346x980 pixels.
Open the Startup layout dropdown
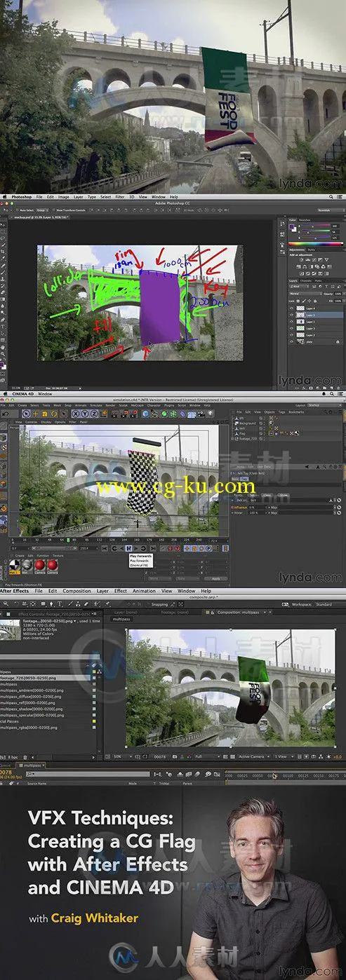[x=323, y=405]
